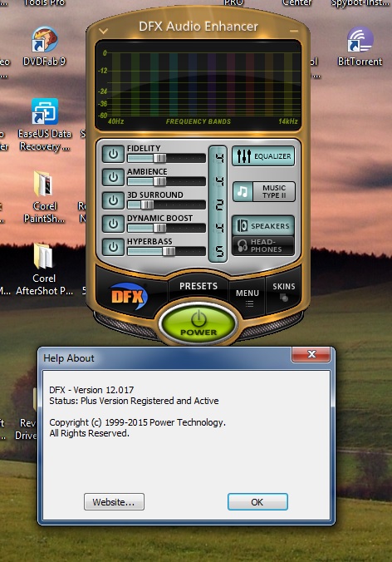Click the 'DFX Audio Enhancer' title text
The image size is (392, 562).
click(x=198, y=27)
